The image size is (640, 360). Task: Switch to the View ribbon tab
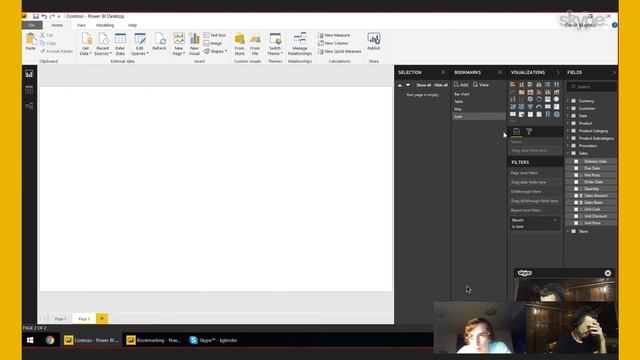click(x=81, y=25)
